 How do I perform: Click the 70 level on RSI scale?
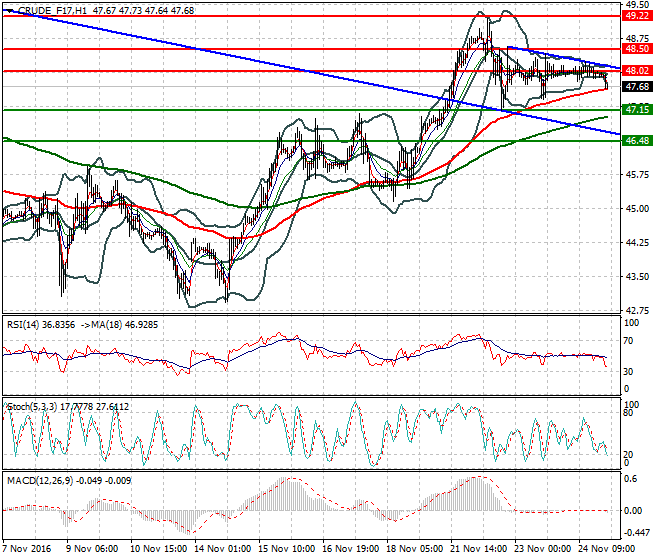pos(628,341)
